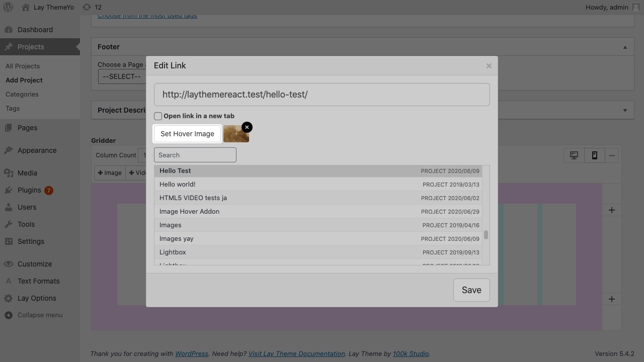The height and width of the screenshot is (362, 644).
Task: Open Categories submenu item
Action: (x=22, y=94)
